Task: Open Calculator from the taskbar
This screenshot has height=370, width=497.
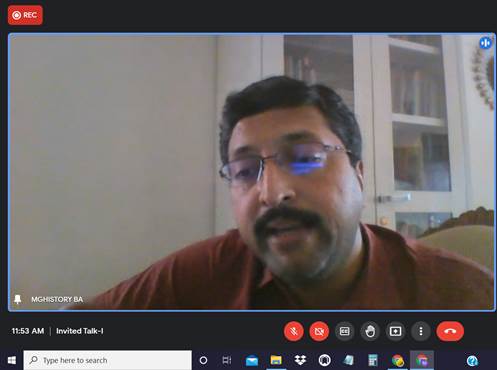Action: pos(373,360)
